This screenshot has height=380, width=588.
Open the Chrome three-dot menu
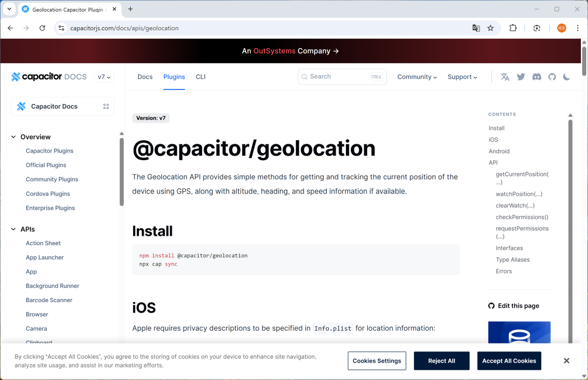578,28
